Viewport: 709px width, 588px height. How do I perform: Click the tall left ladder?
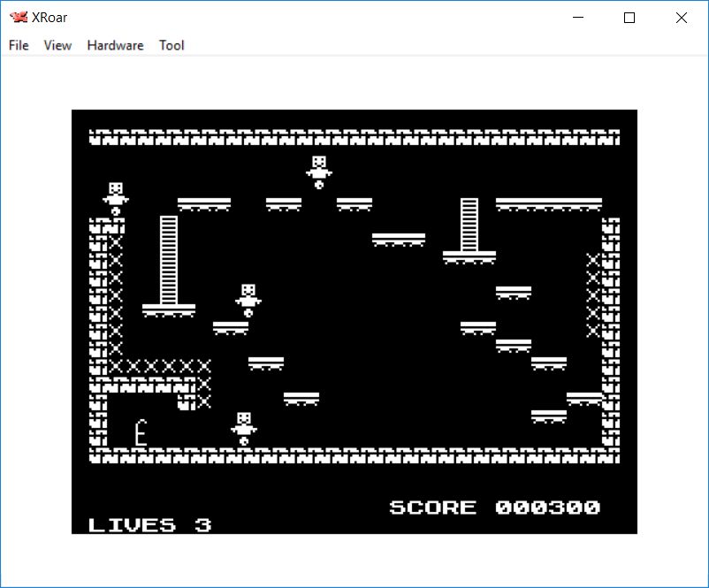tap(169, 260)
